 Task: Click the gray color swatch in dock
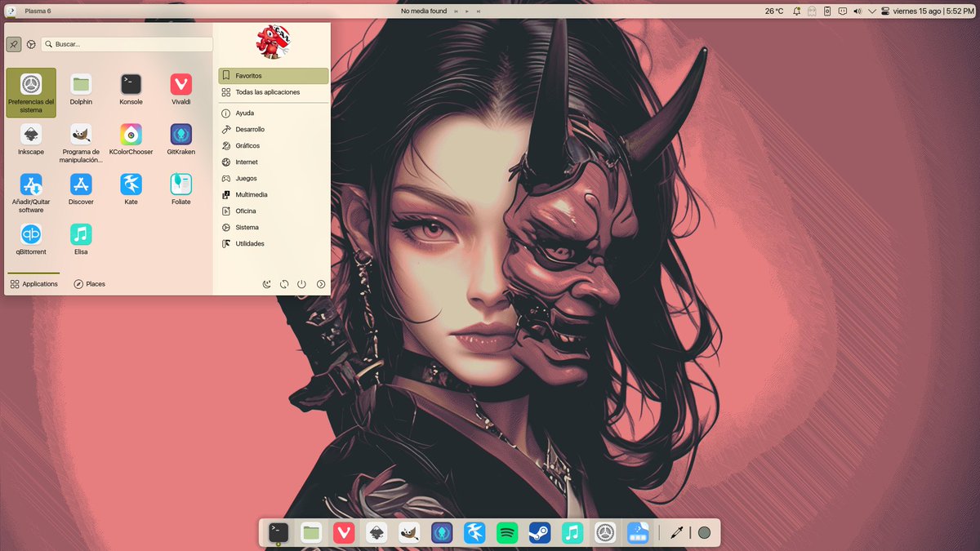tap(704, 533)
